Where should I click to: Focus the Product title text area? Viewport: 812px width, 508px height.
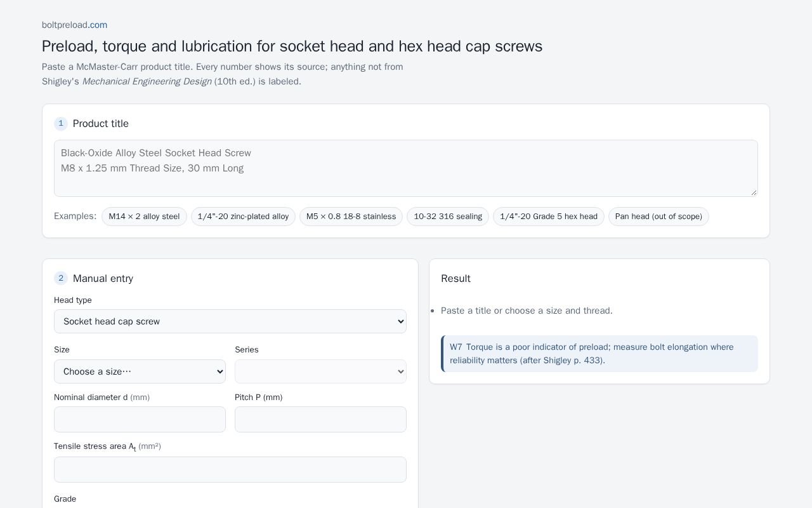(406, 168)
